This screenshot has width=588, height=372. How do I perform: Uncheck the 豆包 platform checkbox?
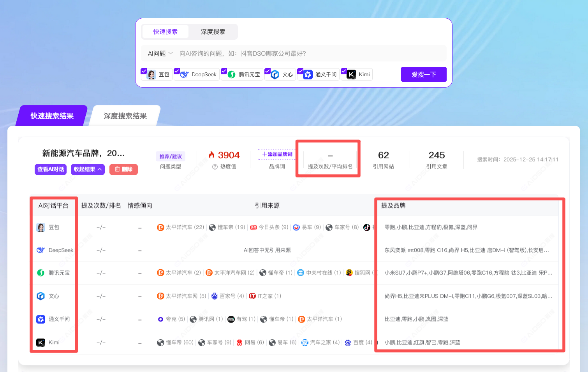pyautogui.click(x=144, y=71)
